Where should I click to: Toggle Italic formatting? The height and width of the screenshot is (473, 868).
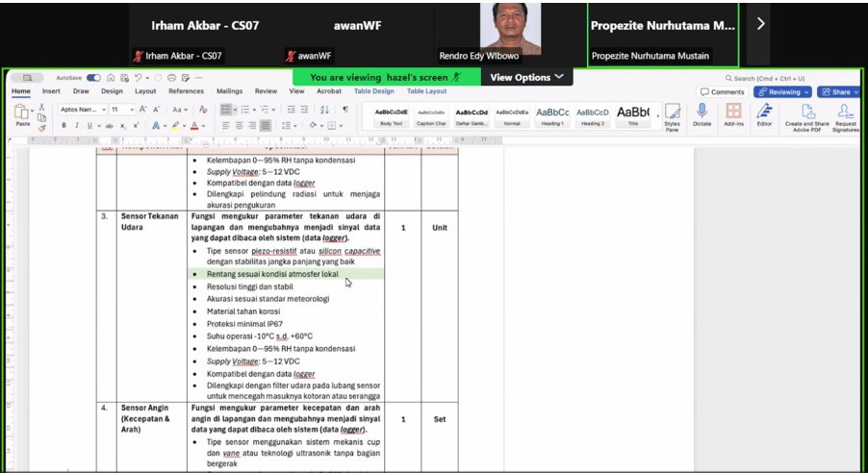(x=77, y=126)
